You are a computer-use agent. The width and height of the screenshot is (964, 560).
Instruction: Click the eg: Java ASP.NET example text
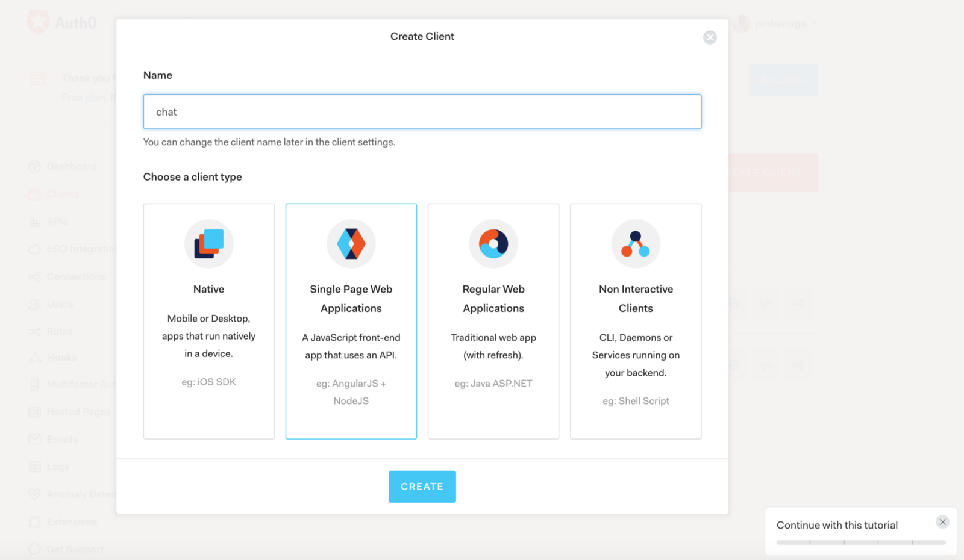coord(493,384)
